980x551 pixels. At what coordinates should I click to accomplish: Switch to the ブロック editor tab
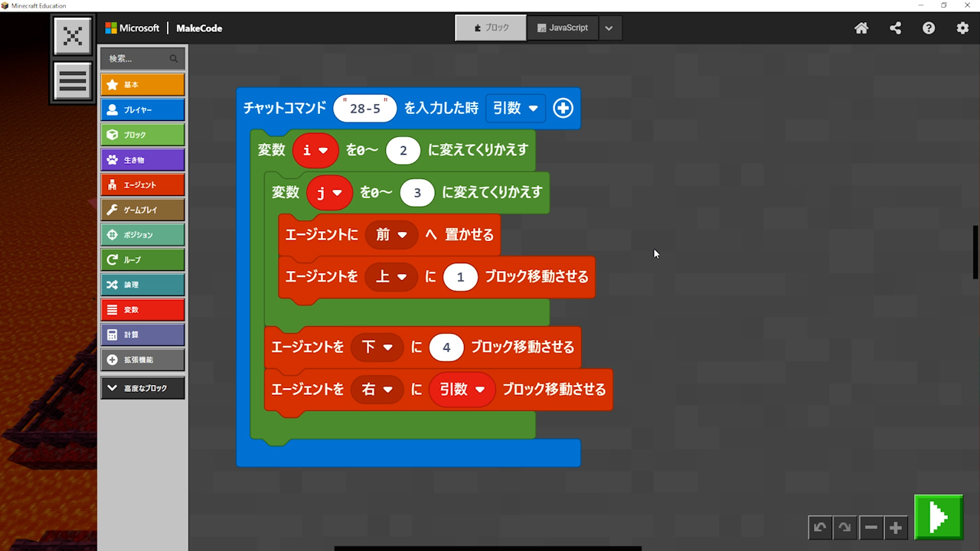pyautogui.click(x=491, y=28)
